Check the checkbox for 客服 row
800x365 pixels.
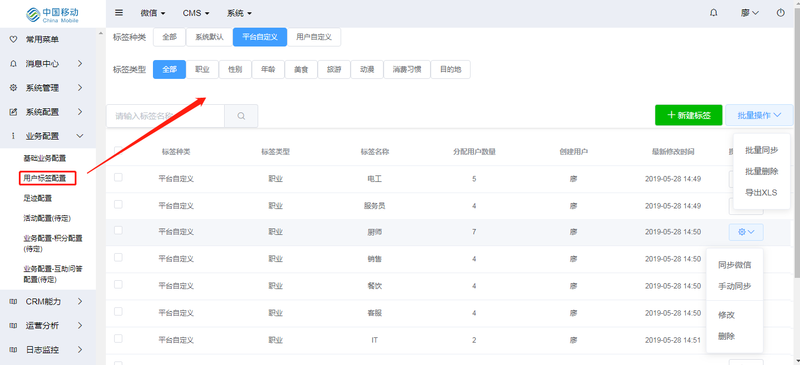pos(118,311)
